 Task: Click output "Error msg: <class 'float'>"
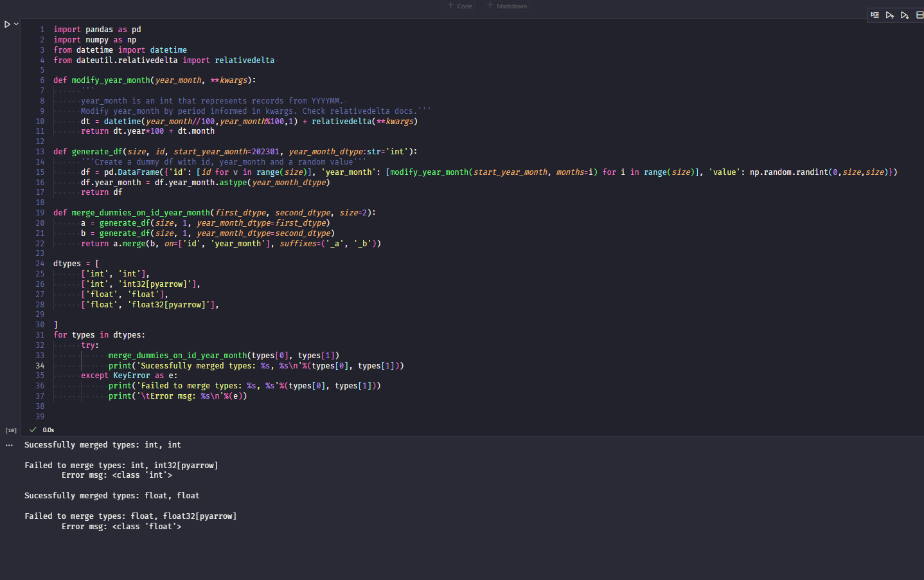(121, 527)
